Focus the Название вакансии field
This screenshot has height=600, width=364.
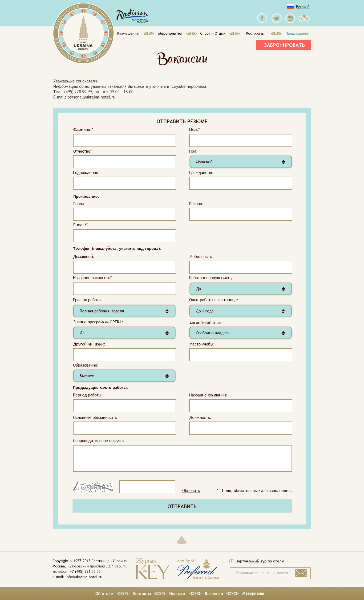[x=124, y=288]
